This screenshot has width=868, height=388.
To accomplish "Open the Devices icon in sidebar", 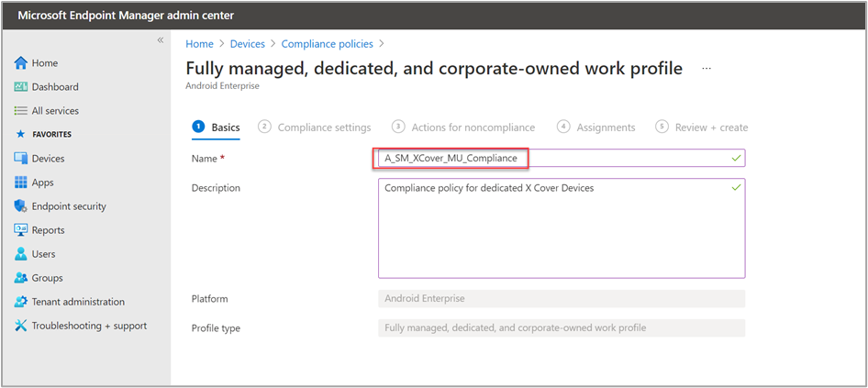I will point(20,159).
